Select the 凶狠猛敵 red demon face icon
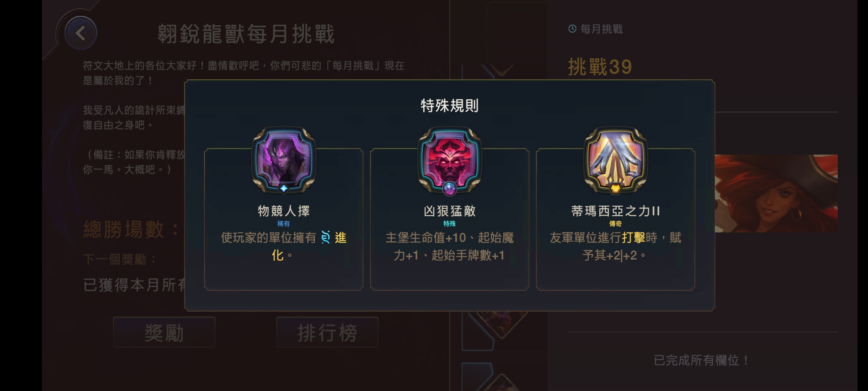 tap(450, 159)
